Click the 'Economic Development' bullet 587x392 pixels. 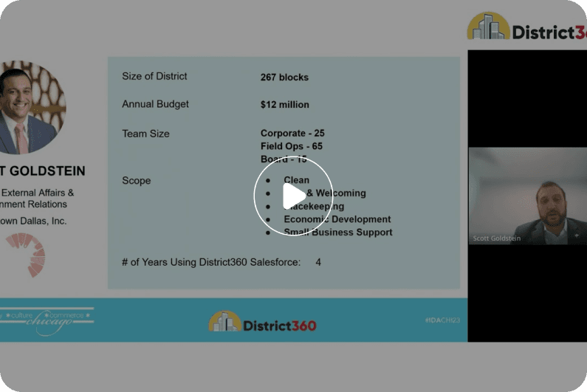click(x=337, y=219)
